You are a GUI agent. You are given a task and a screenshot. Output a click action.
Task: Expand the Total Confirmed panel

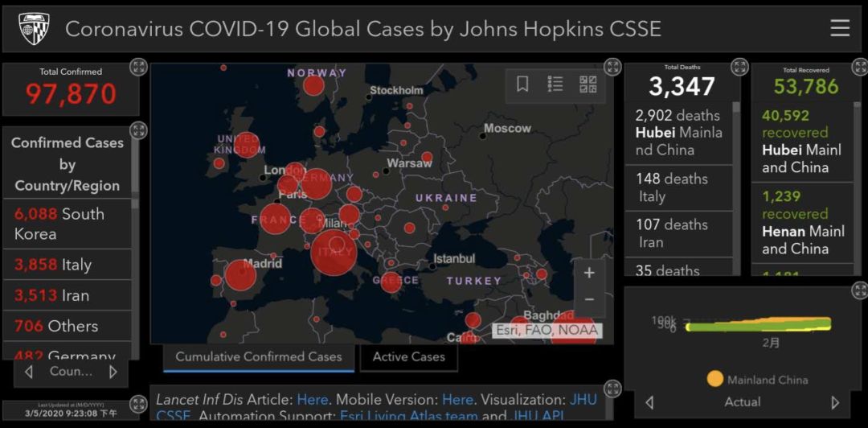point(138,68)
